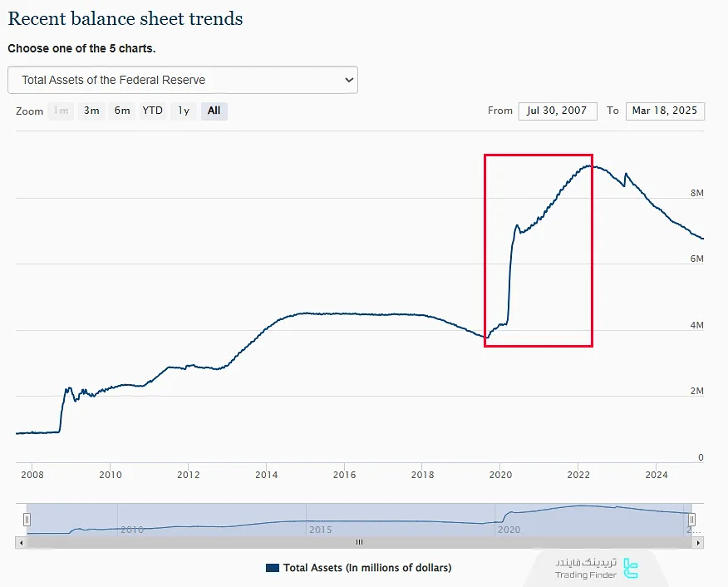Toggle Total Assets series legend label

[366, 568]
